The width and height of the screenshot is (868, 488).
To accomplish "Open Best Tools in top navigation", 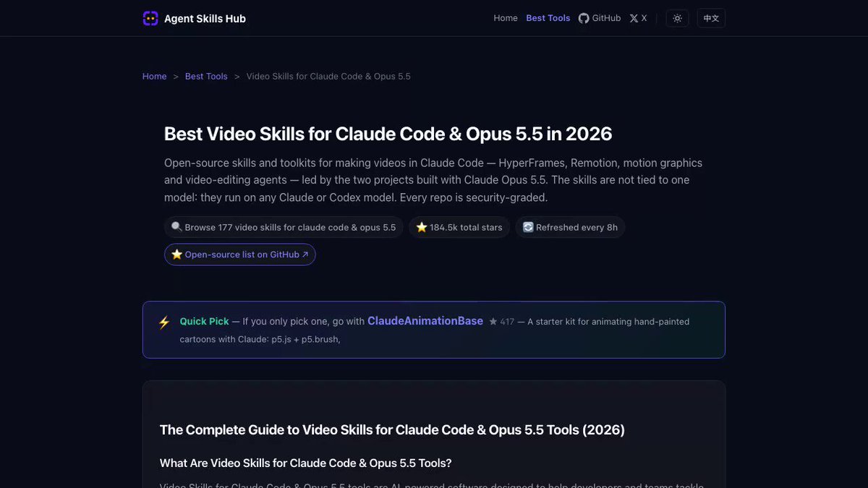I will click(548, 18).
